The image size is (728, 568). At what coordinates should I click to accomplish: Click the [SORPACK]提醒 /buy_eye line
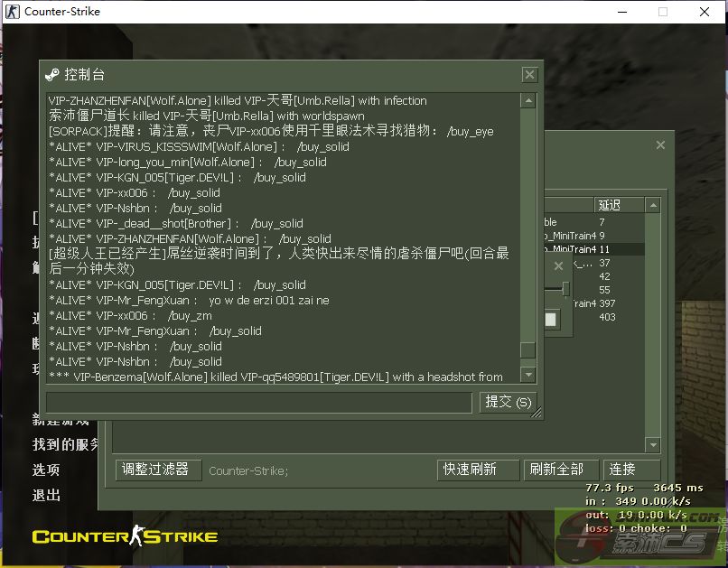(x=271, y=131)
